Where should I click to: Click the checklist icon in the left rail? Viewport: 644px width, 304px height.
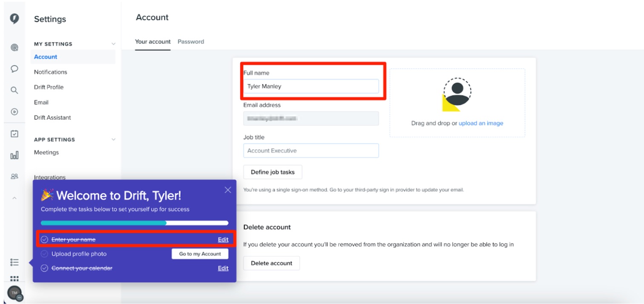tap(14, 262)
